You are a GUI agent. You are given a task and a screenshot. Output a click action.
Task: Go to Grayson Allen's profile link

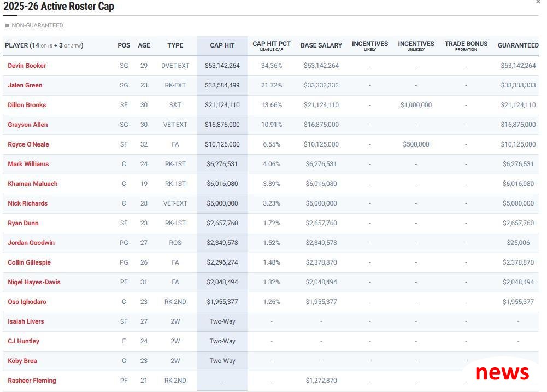click(28, 125)
